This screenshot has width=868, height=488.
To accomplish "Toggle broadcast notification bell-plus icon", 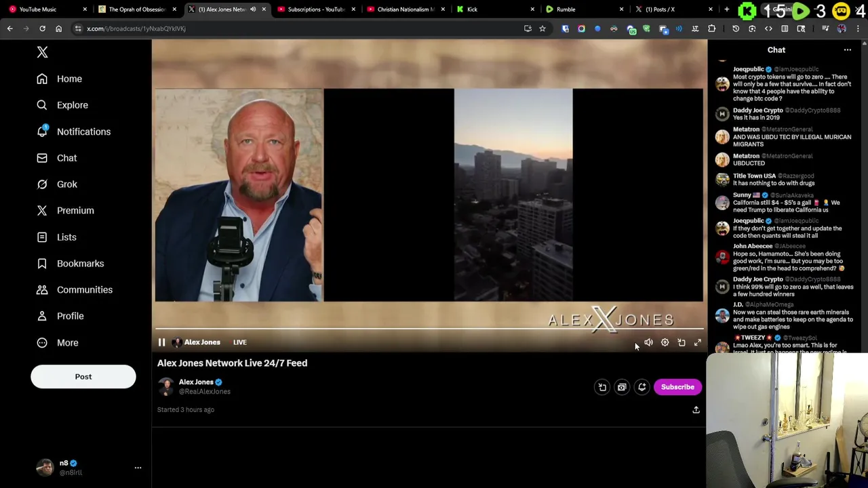I will point(642,387).
